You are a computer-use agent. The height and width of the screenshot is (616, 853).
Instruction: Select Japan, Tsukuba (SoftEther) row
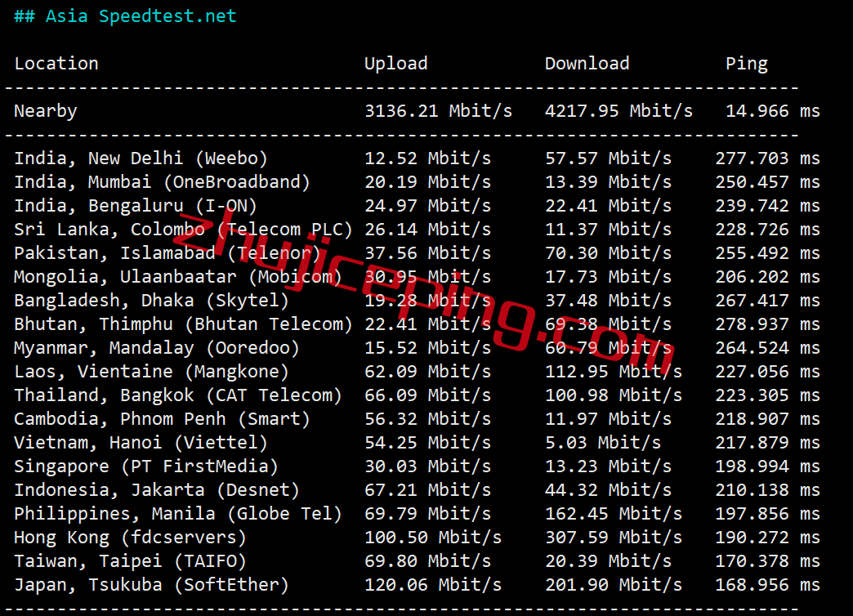(x=417, y=585)
